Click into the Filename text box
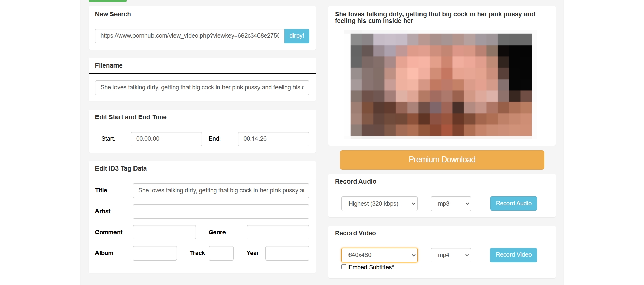Screen dimensions: 644x285 point(202,88)
